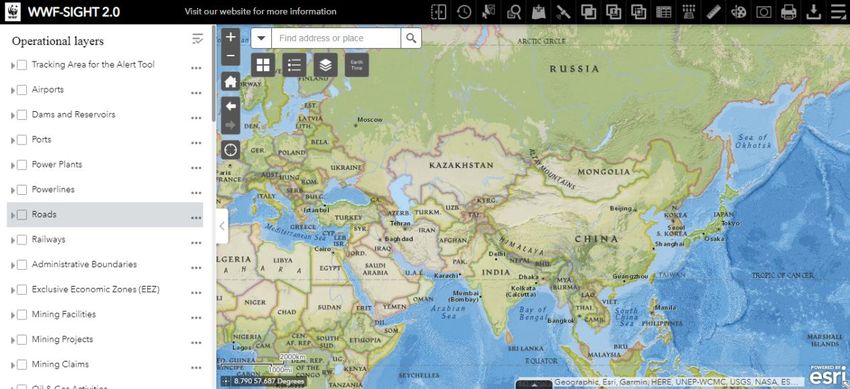Click the Visit our website link
The height and width of the screenshot is (389, 850).
pyautogui.click(x=260, y=11)
